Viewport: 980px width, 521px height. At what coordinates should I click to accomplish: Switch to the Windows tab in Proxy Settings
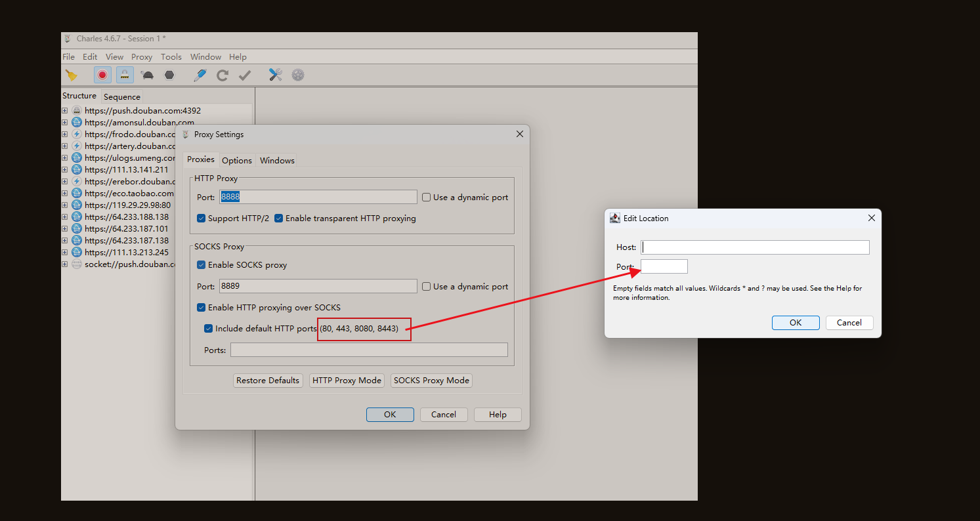coord(277,160)
